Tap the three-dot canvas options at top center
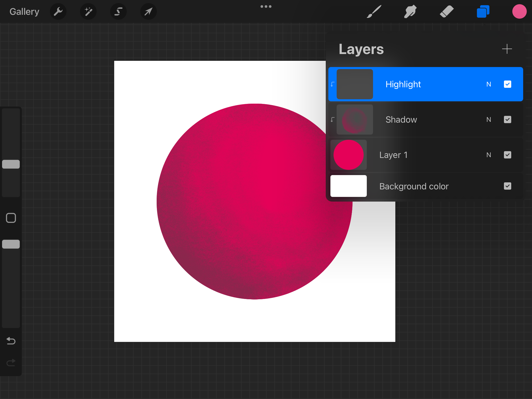This screenshot has height=399, width=532. tap(266, 6)
